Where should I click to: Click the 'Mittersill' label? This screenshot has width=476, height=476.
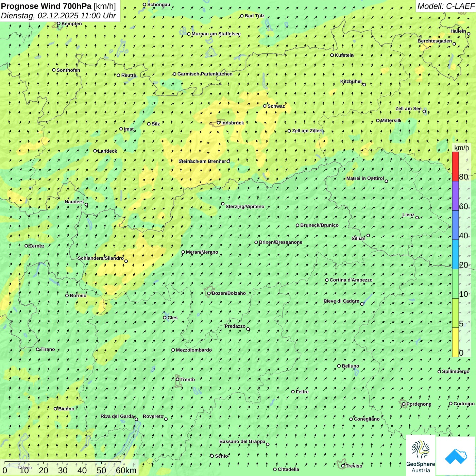coord(391,120)
